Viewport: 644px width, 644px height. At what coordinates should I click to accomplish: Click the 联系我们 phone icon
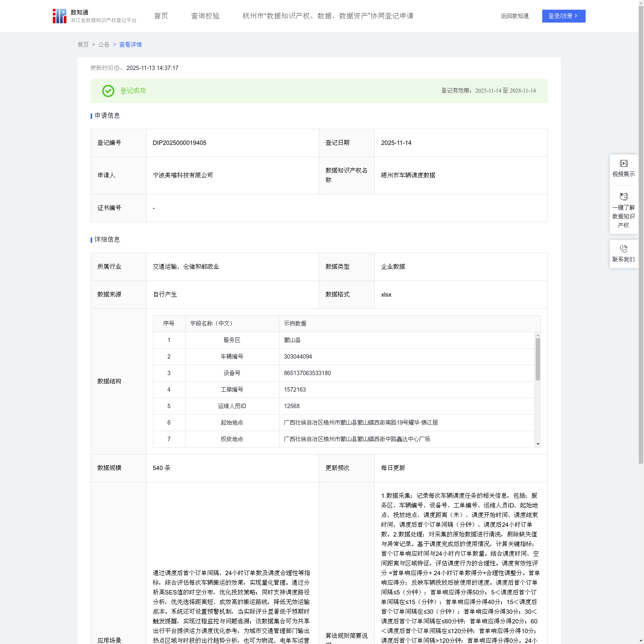click(623, 249)
